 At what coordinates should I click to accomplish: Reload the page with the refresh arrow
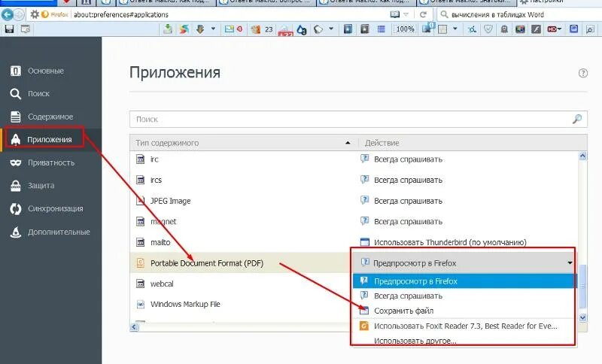423,14
